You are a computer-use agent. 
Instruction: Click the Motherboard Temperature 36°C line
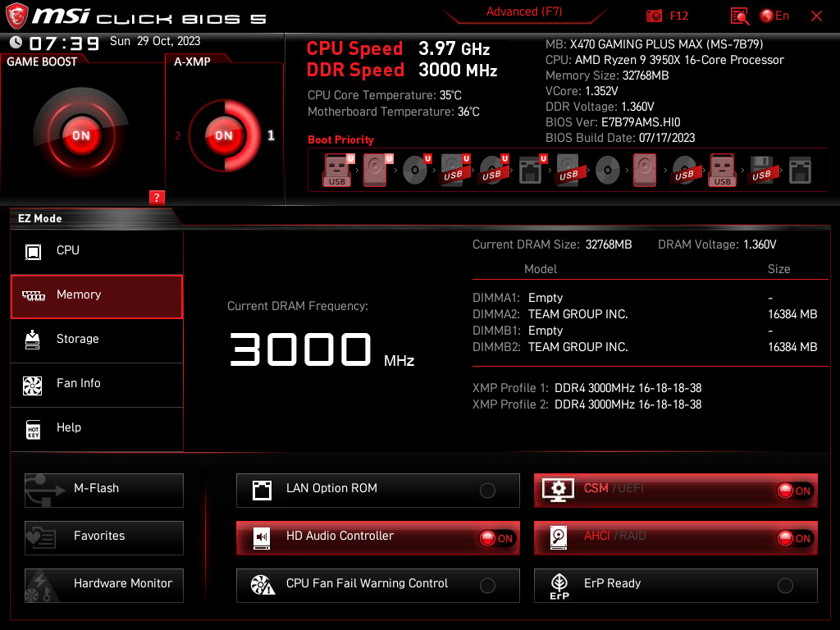(393, 112)
